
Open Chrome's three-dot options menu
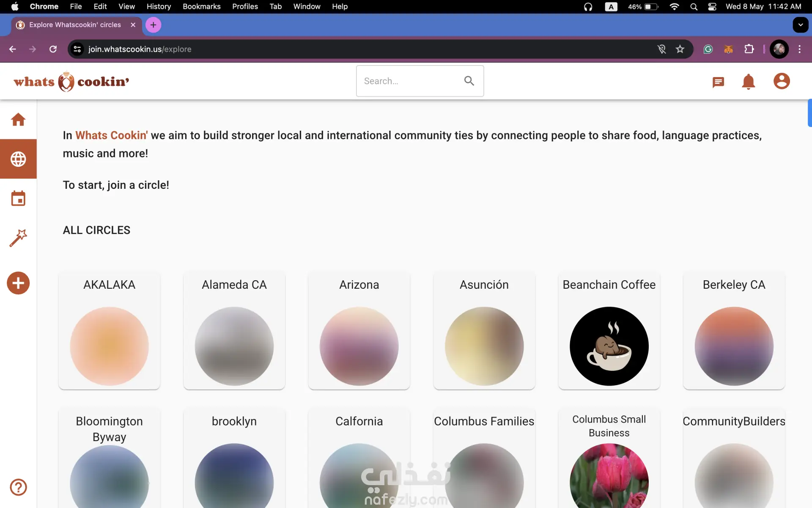[x=799, y=49]
